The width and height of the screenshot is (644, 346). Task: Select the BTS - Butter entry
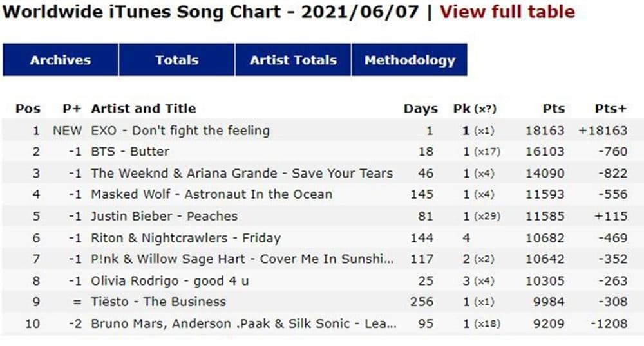tap(130, 152)
